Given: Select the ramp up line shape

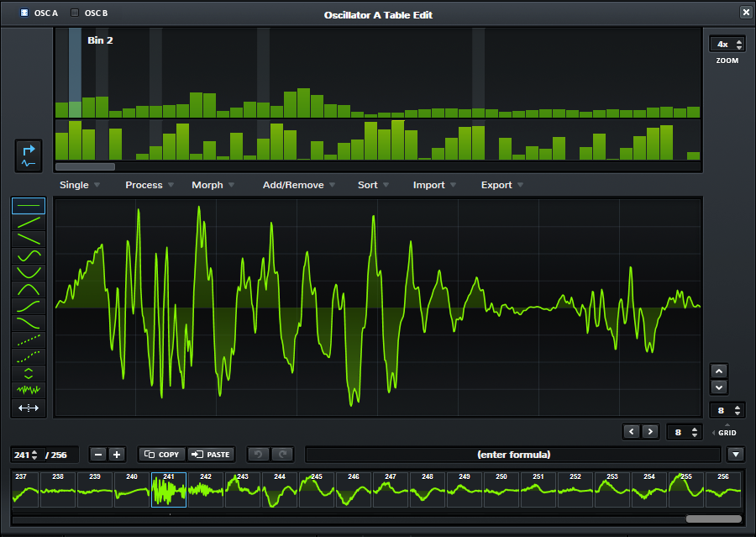Looking at the screenshot, I should coord(29,223).
